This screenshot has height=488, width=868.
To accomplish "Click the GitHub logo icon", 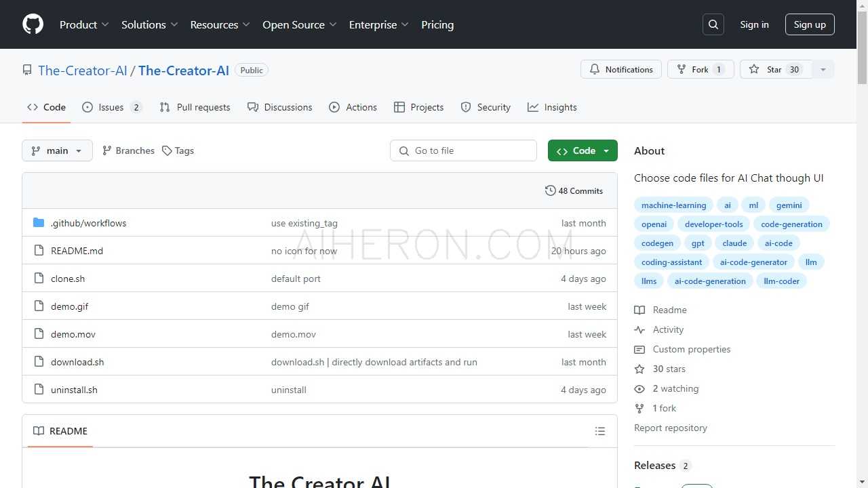I will click(33, 24).
